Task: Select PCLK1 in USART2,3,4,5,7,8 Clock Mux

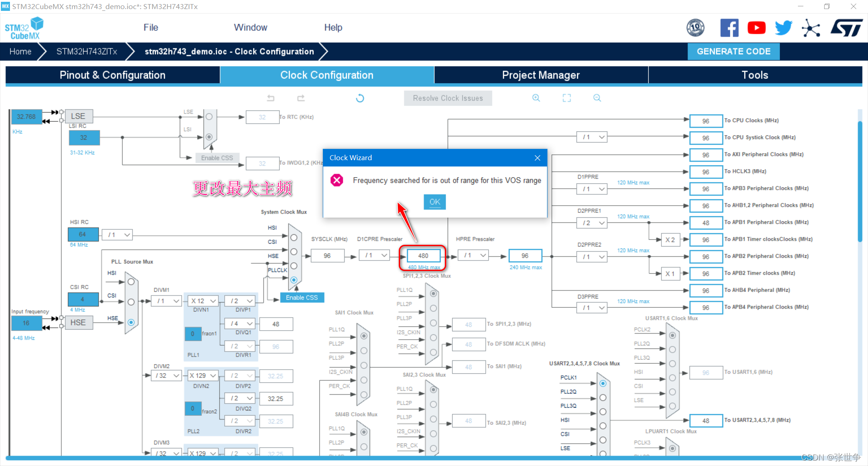Action: point(603,383)
